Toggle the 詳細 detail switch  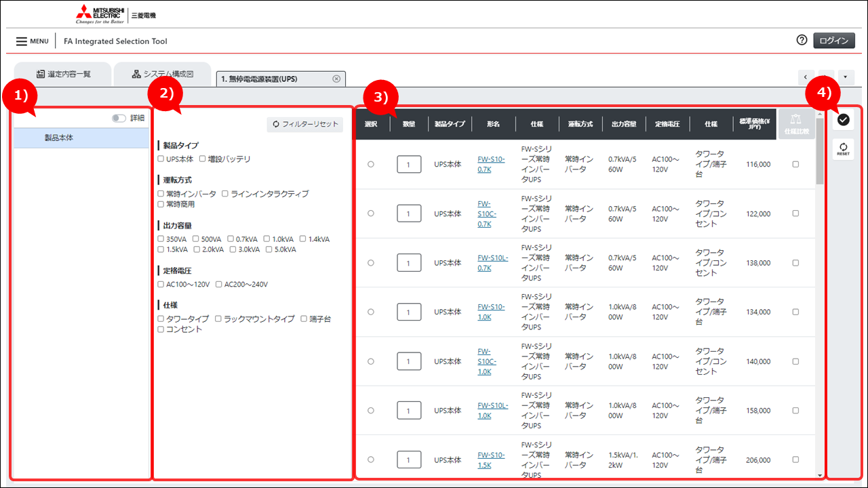119,118
